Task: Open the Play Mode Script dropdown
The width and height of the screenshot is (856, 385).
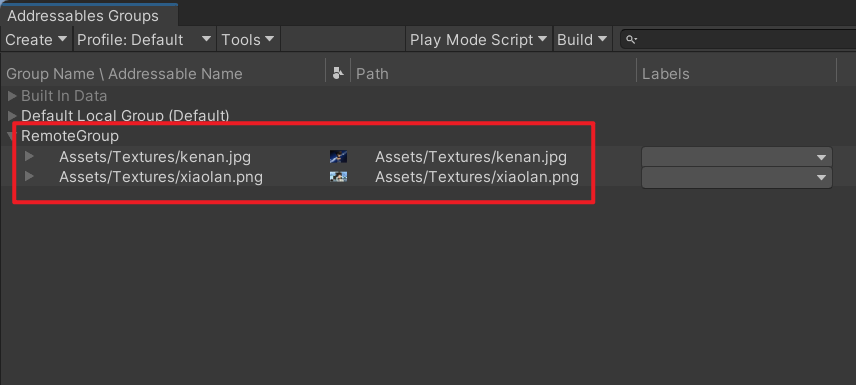Action: pyautogui.click(x=479, y=39)
